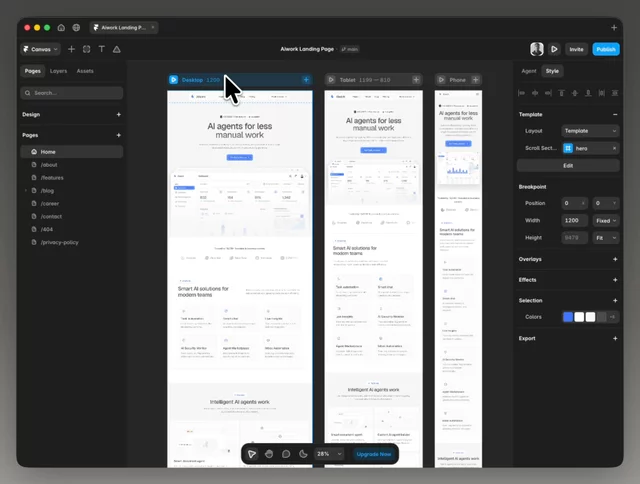Open the Height Fit dropdown

[606, 238]
